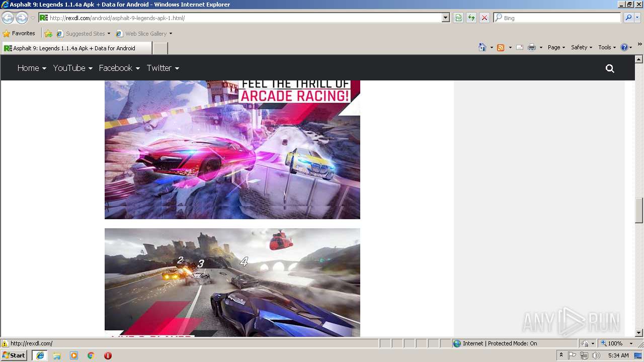This screenshot has height=362, width=644.
Task: Click the Refresh page icon
Action: 471,18
